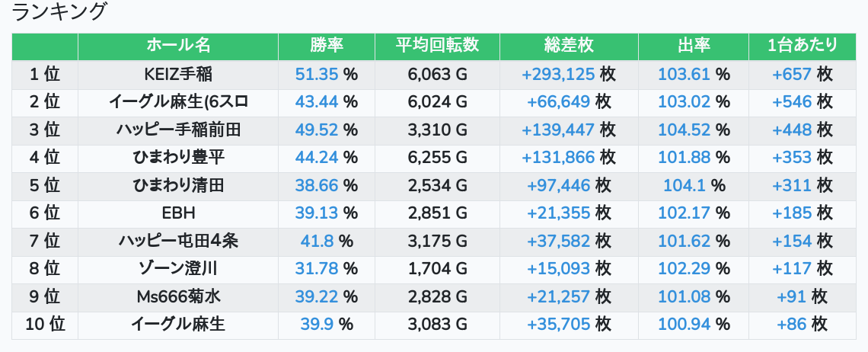Open the KEIZ手稲 hall entry
Image resolution: width=868 pixels, height=352 pixels.
(x=178, y=75)
